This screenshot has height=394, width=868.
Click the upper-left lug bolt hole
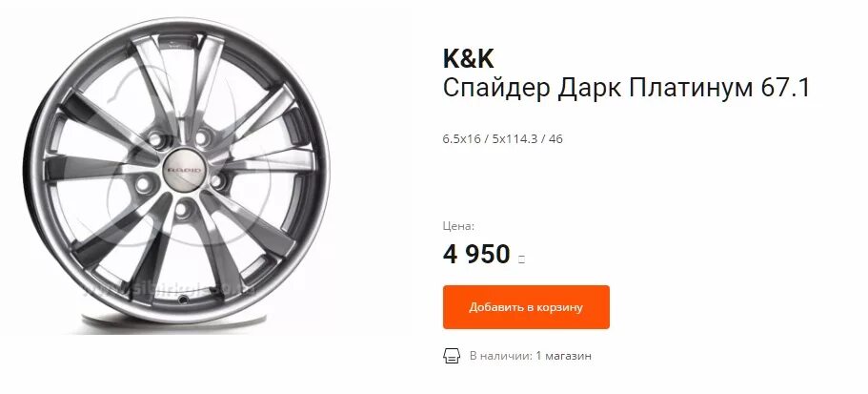coord(157,138)
